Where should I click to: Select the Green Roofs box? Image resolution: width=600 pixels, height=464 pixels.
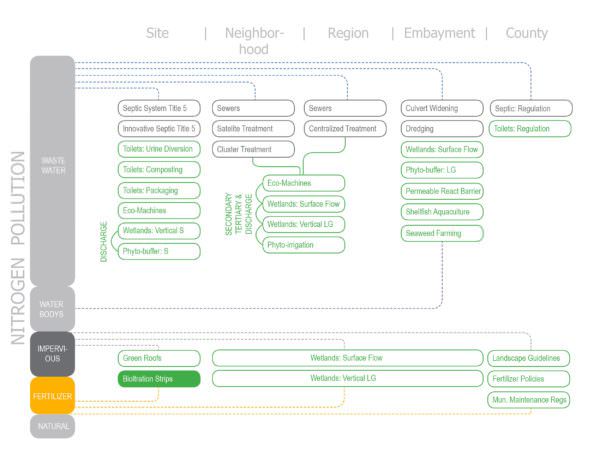pos(160,358)
